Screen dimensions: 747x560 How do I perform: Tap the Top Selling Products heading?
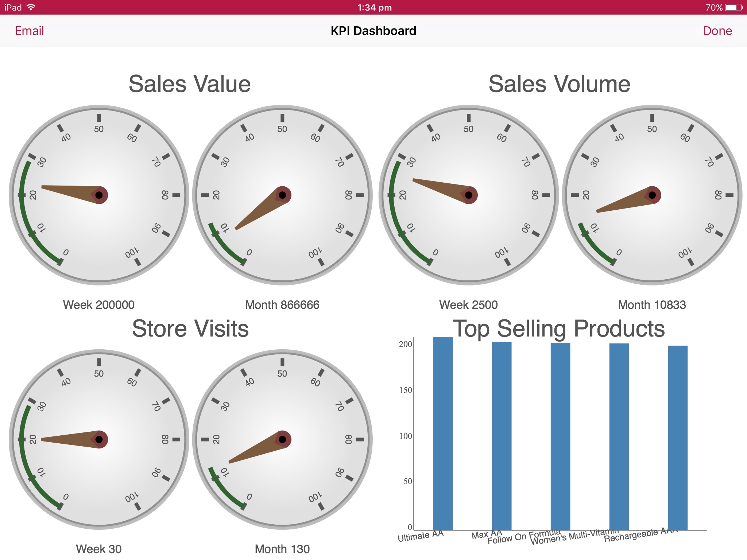(559, 328)
